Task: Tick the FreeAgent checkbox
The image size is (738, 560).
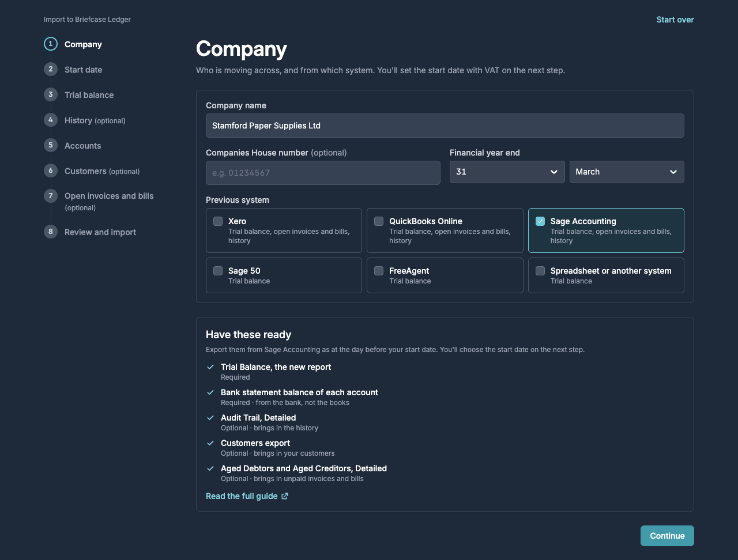Action: [x=379, y=271]
